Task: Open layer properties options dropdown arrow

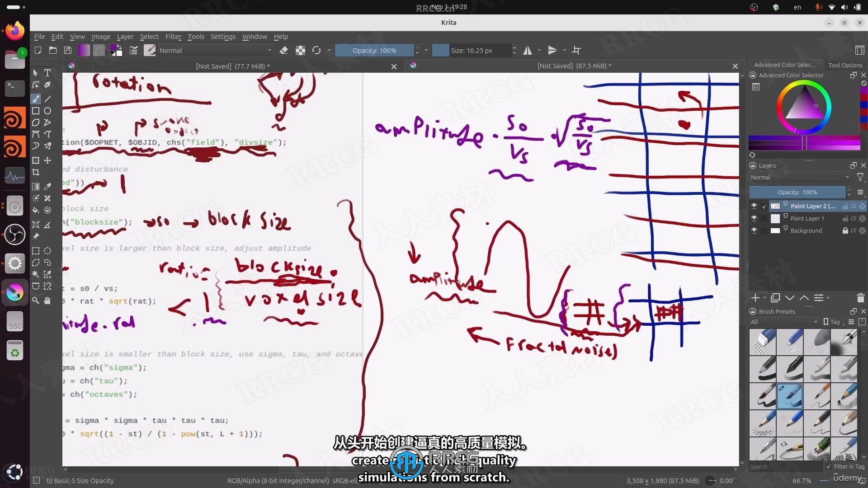Action: pos(828,298)
